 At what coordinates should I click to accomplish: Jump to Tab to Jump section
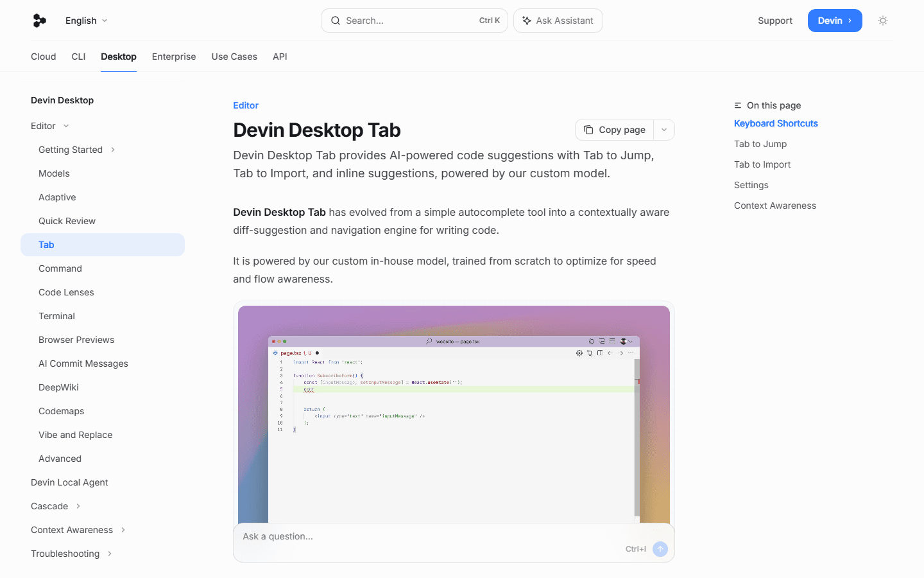click(760, 144)
